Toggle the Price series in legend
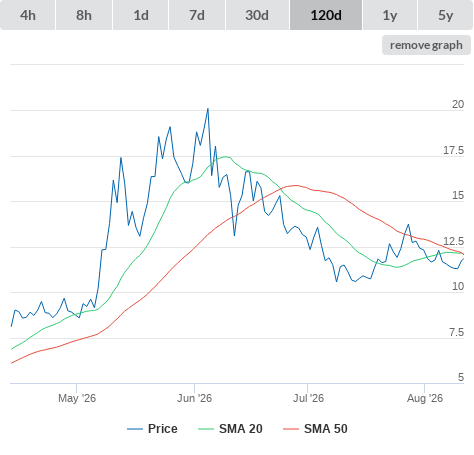 click(x=152, y=429)
